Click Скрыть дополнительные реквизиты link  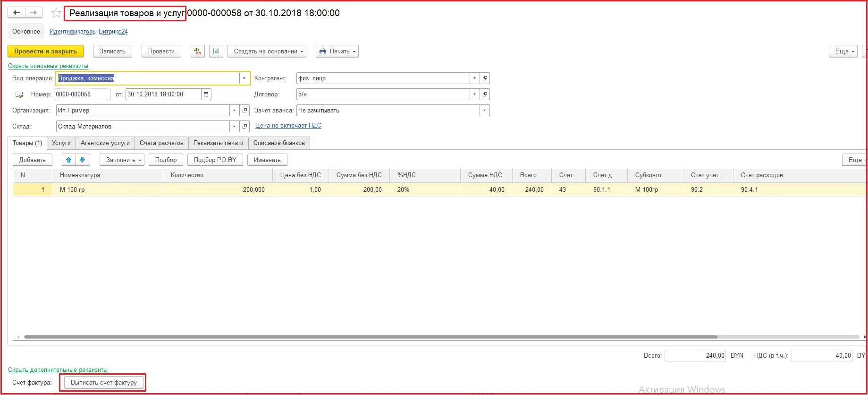point(58,370)
